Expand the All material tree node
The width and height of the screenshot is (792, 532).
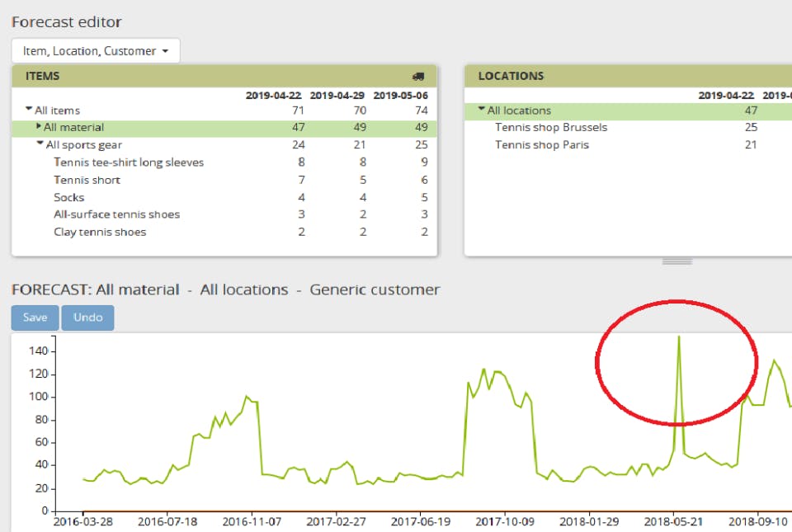[x=39, y=126]
